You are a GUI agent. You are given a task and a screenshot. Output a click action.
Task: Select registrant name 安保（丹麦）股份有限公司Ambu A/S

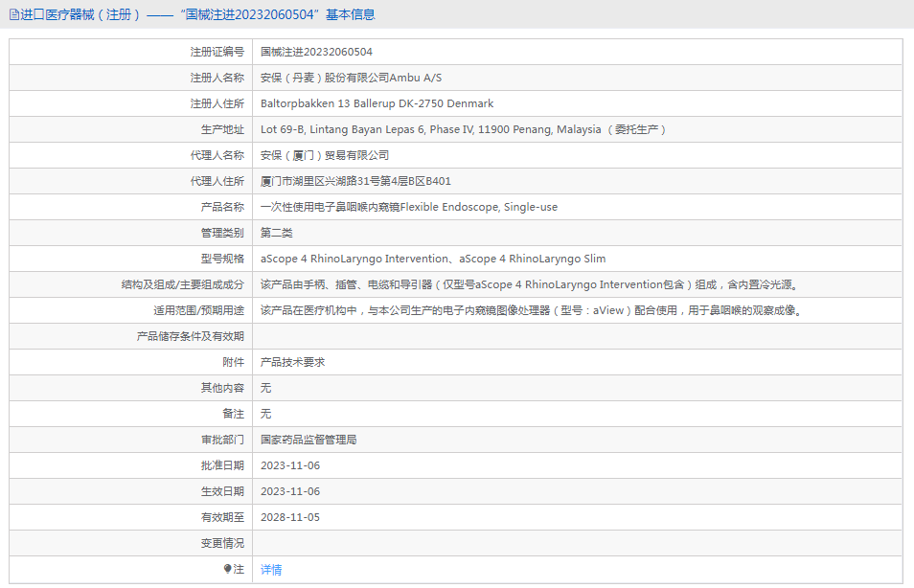click(x=351, y=78)
